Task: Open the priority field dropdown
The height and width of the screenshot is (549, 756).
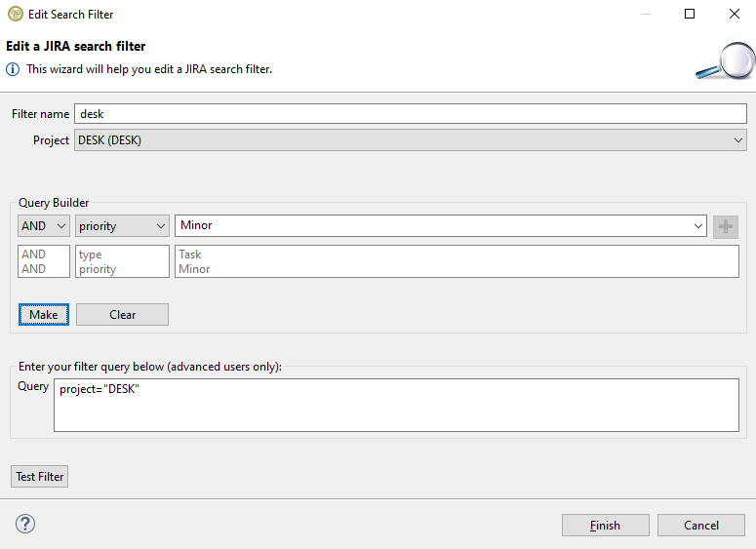Action: [122, 226]
